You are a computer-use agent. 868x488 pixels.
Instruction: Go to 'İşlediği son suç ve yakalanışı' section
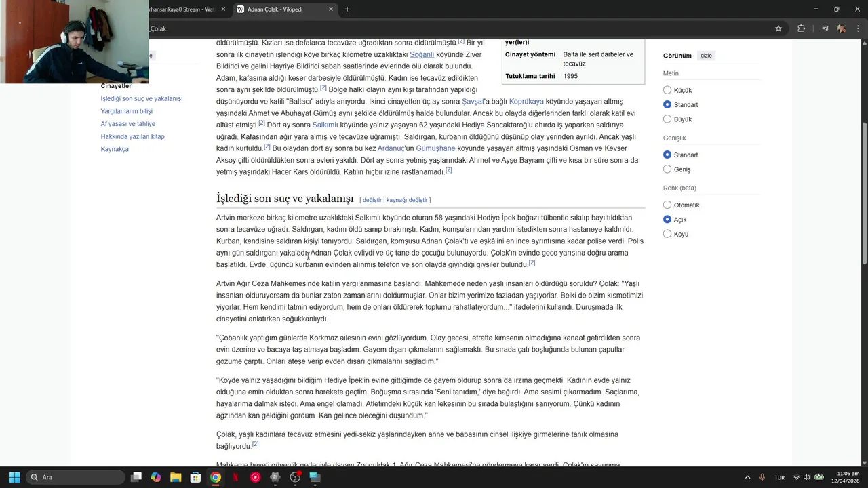click(x=141, y=99)
